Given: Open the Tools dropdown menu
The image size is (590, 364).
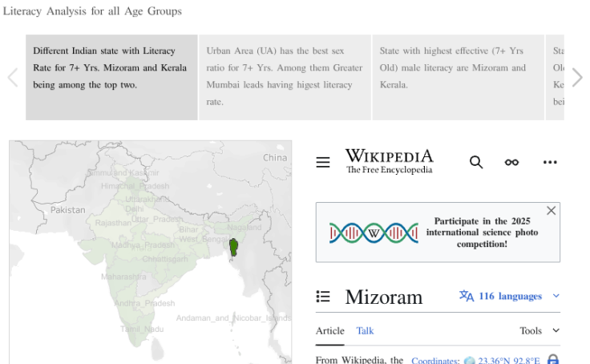Looking at the screenshot, I should coord(539,330).
